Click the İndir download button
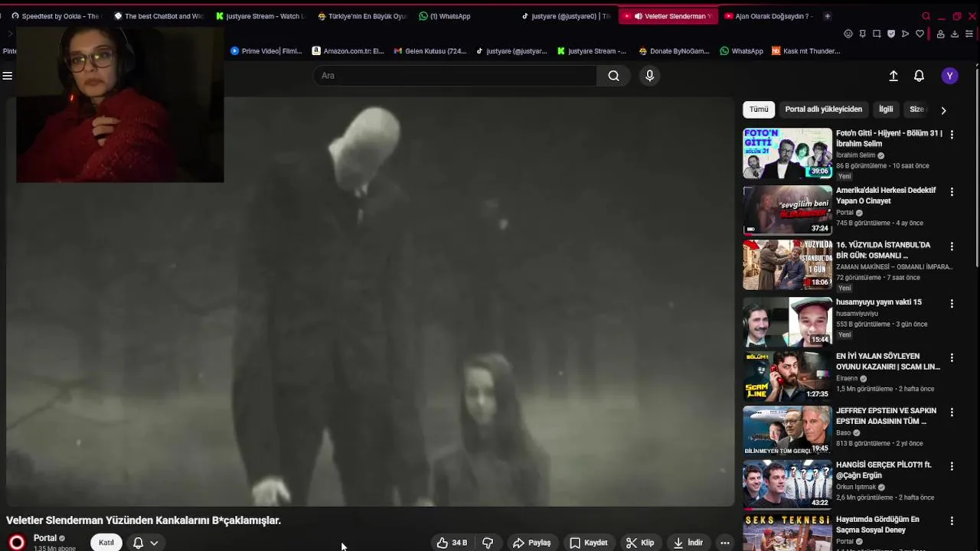 [x=688, y=543]
